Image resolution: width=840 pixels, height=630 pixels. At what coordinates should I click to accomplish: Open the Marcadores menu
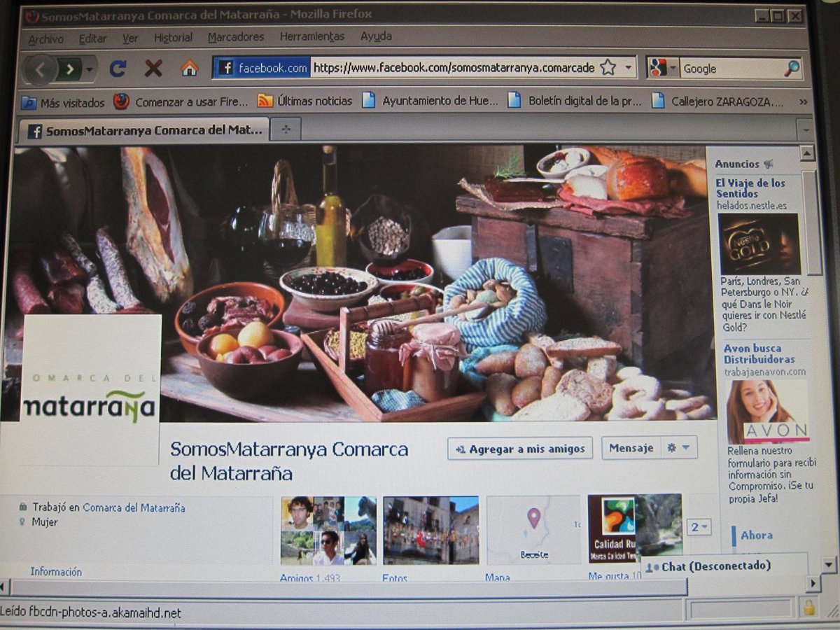click(x=236, y=37)
